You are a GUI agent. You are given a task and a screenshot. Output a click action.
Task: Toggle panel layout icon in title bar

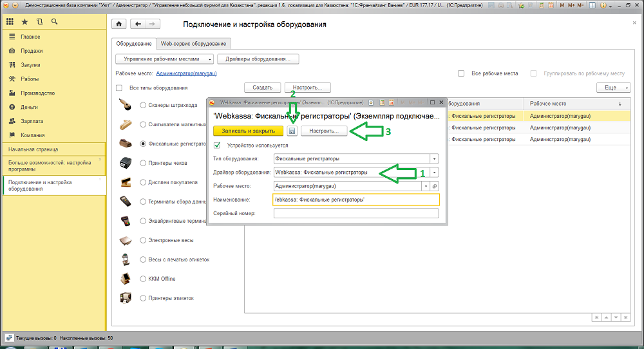point(592,5)
